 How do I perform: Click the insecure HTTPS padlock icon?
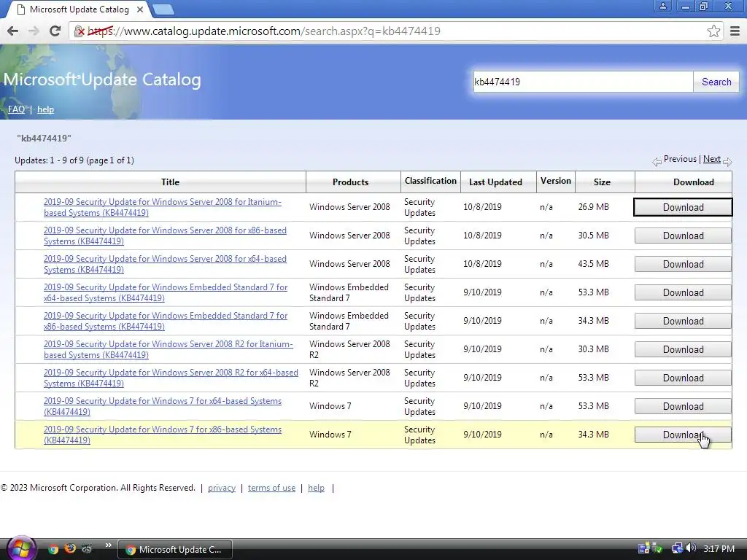click(x=80, y=31)
